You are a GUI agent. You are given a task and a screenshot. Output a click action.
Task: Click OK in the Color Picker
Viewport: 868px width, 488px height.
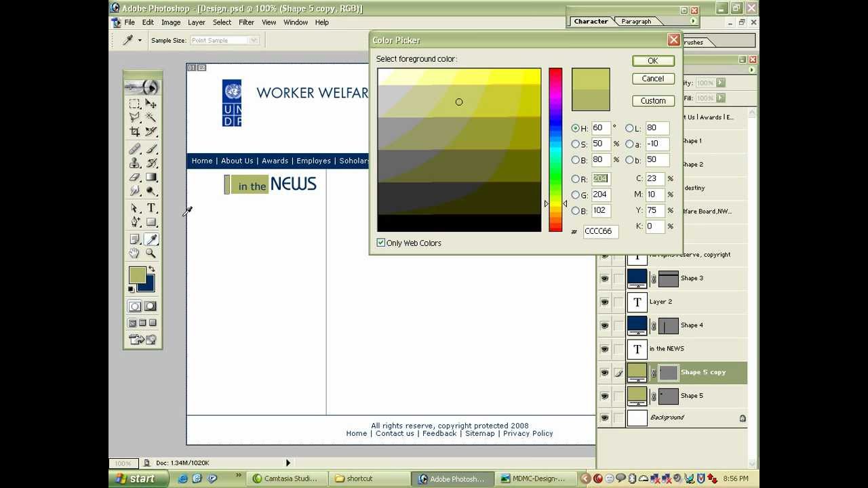pos(653,61)
